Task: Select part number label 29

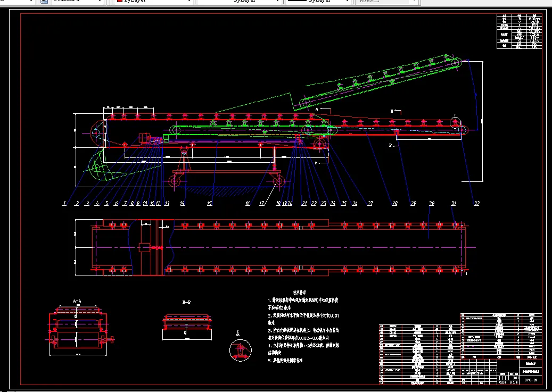Action: (413, 203)
